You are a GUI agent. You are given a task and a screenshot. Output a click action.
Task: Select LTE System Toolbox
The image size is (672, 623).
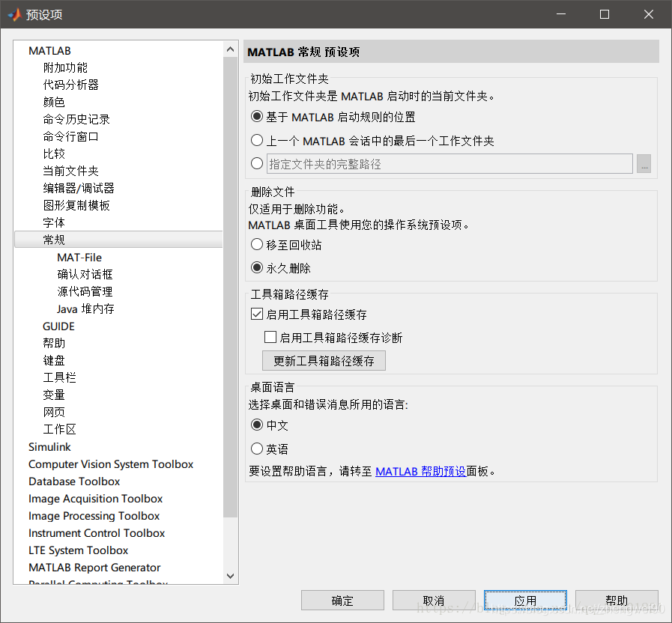click(79, 550)
